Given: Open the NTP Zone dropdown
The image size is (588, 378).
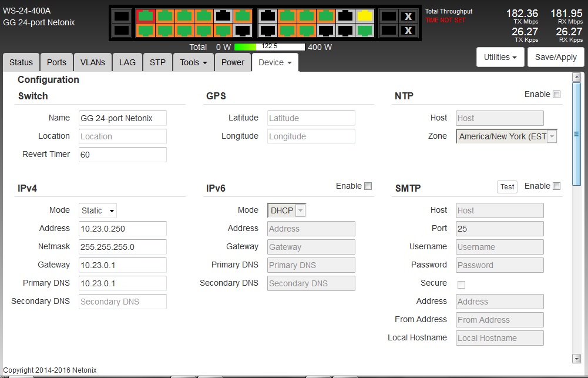Looking at the screenshot, I should click(x=506, y=136).
